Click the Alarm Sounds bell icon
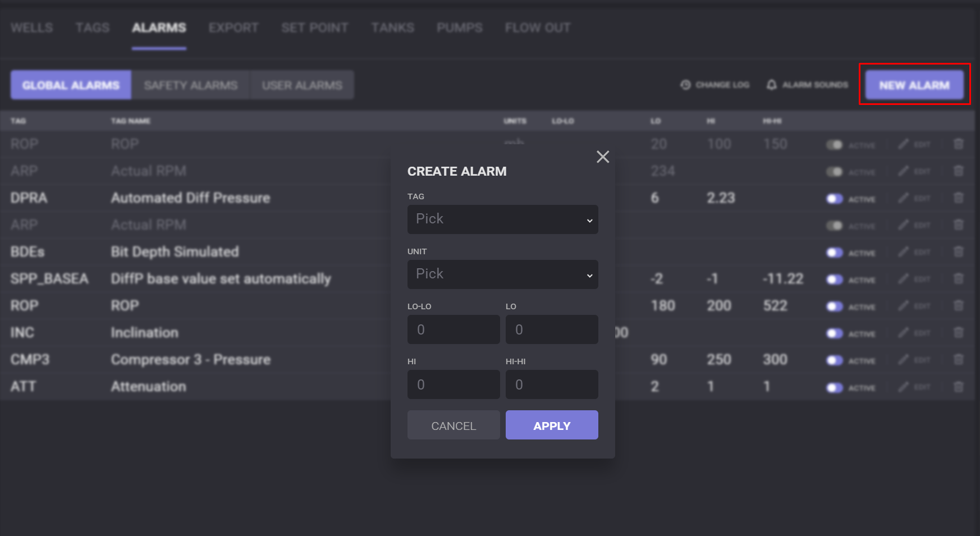The image size is (980, 536). [772, 85]
